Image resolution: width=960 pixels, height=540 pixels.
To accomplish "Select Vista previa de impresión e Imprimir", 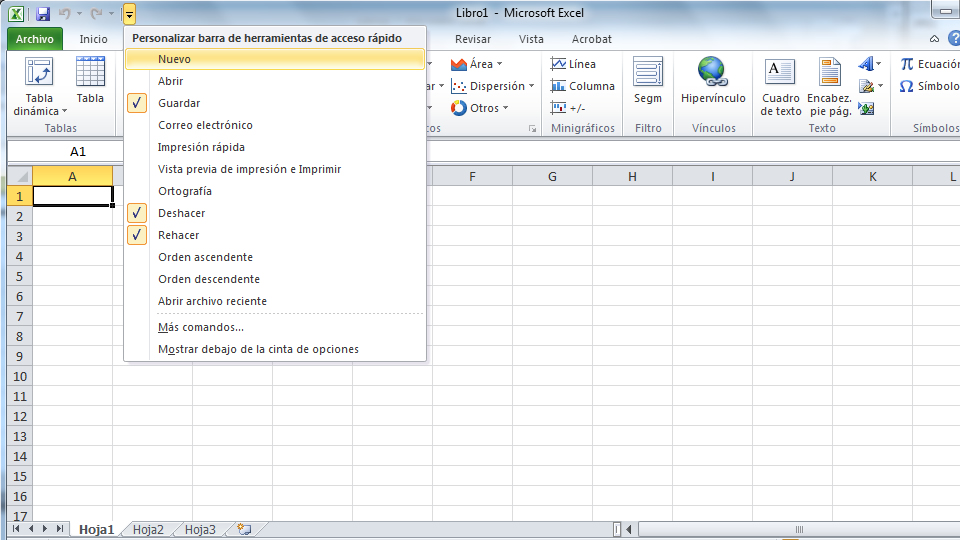I will coord(276,169).
